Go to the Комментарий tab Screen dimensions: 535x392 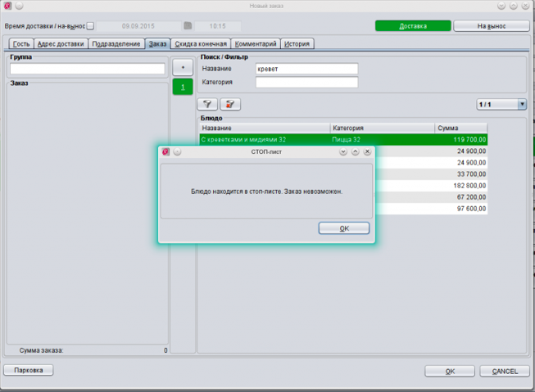[256, 44]
